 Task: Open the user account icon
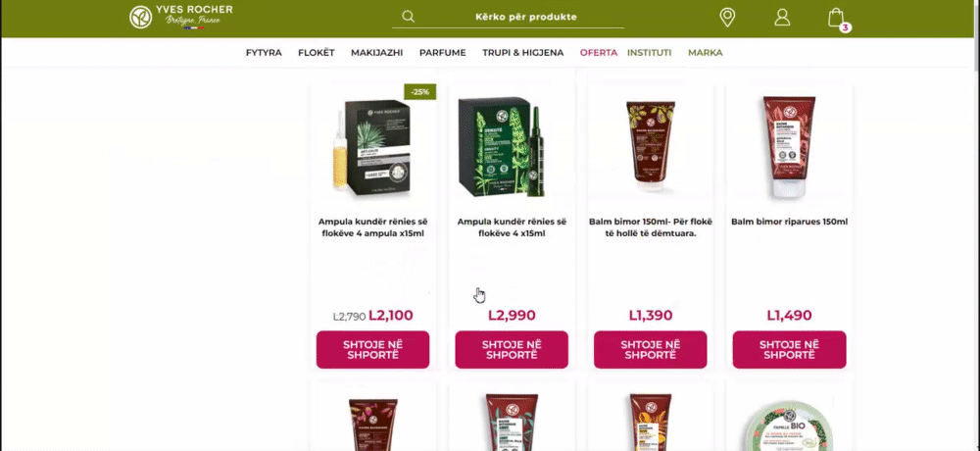click(x=782, y=17)
